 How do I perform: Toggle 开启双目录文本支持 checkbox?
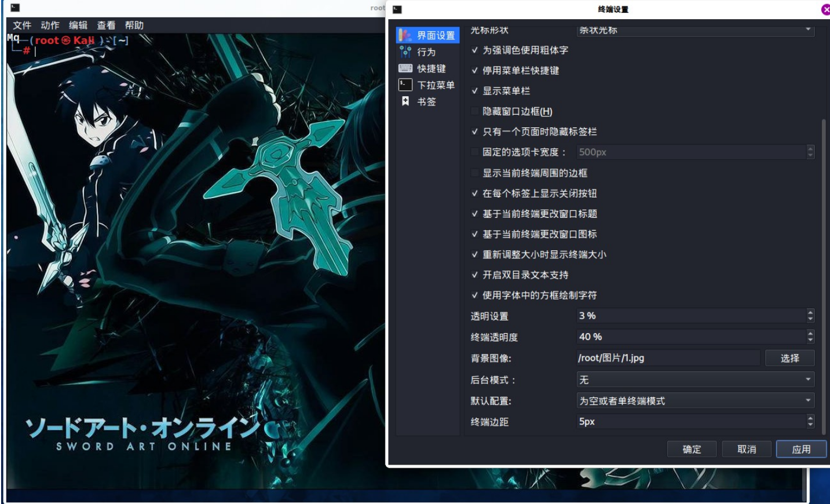tap(475, 275)
